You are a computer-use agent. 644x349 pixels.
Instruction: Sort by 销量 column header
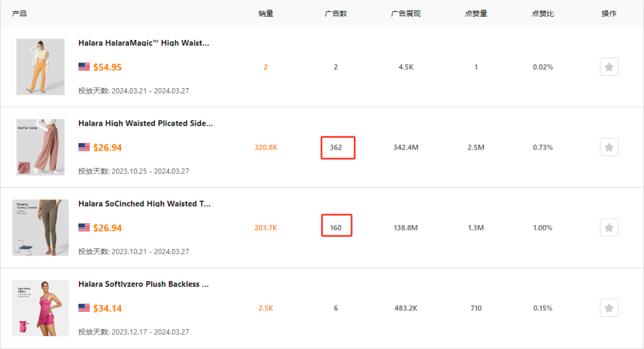pyautogui.click(x=266, y=13)
